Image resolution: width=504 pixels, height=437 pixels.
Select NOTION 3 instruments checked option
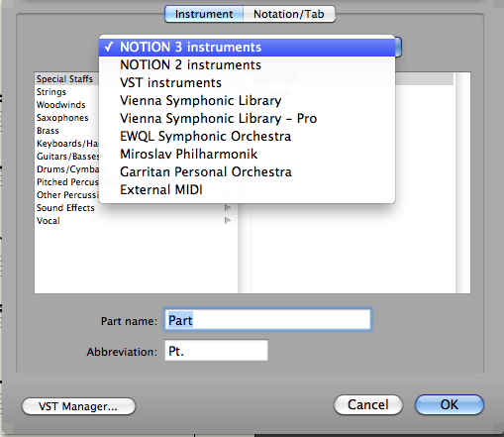247,48
